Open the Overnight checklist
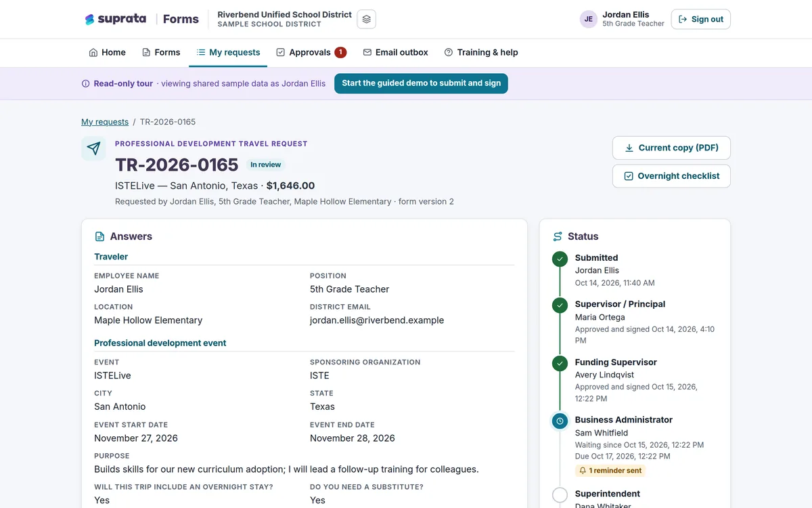This screenshot has height=508, width=812. tap(671, 176)
